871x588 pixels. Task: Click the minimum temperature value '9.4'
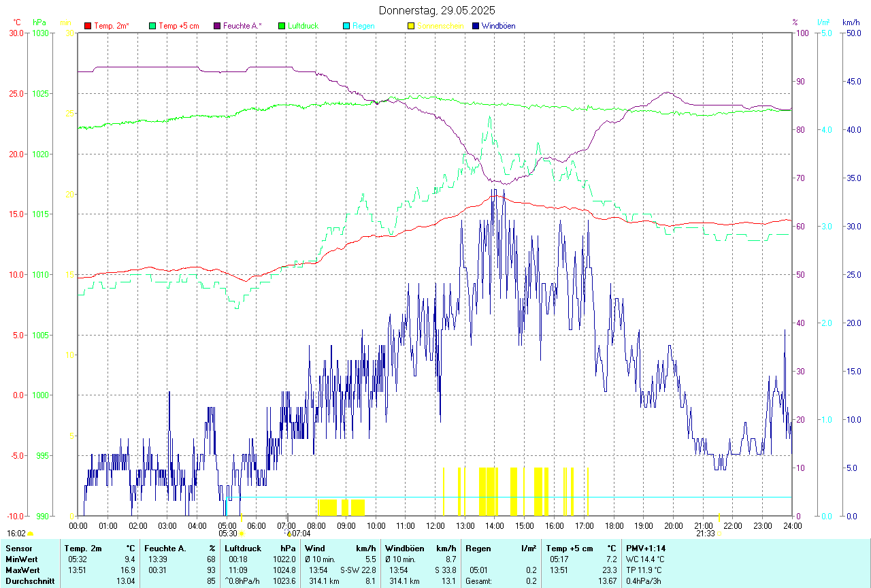tap(129, 559)
